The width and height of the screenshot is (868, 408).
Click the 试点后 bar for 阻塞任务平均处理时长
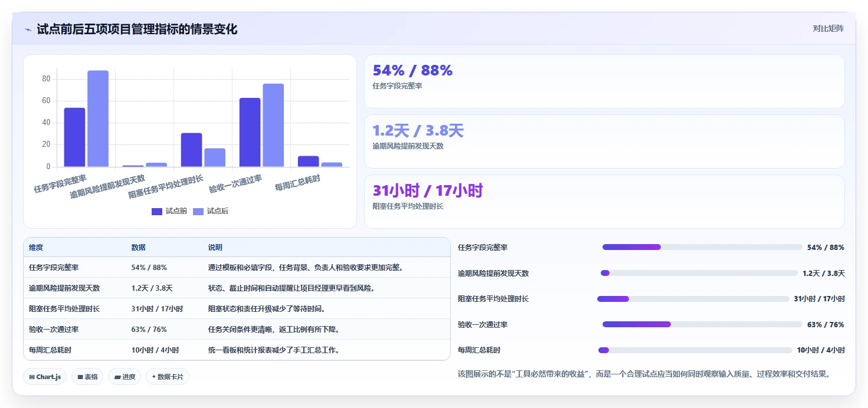(x=215, y=157)
